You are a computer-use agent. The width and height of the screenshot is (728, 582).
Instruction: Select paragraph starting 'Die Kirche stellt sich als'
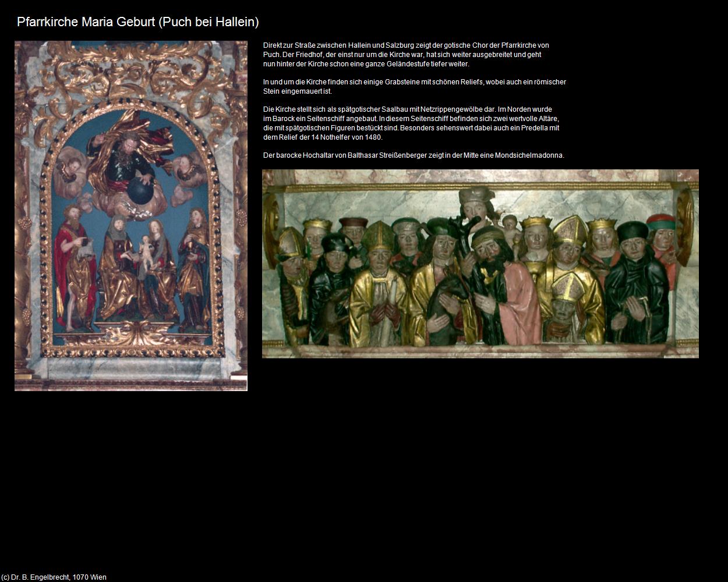click(411, 123)
